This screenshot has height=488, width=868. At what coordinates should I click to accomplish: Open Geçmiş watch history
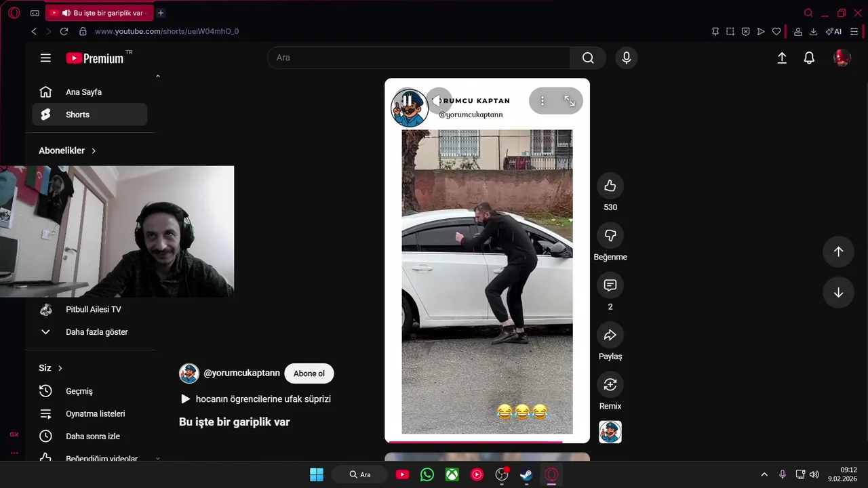tap(90, 391)
